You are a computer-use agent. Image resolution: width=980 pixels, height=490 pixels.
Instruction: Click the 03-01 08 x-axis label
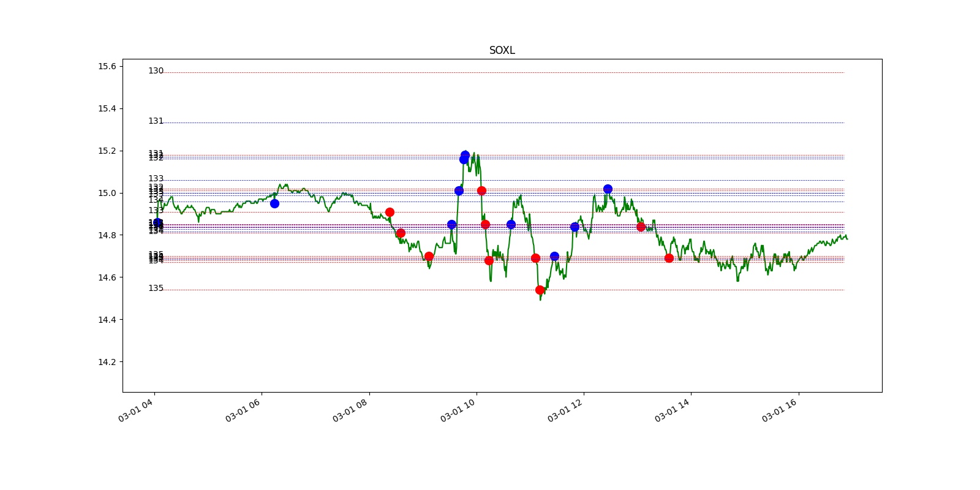click(x=350, y=410)
